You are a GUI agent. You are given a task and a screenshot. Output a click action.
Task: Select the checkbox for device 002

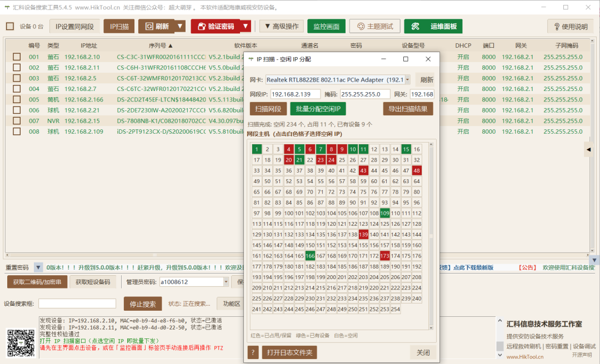tap(17, 67)
